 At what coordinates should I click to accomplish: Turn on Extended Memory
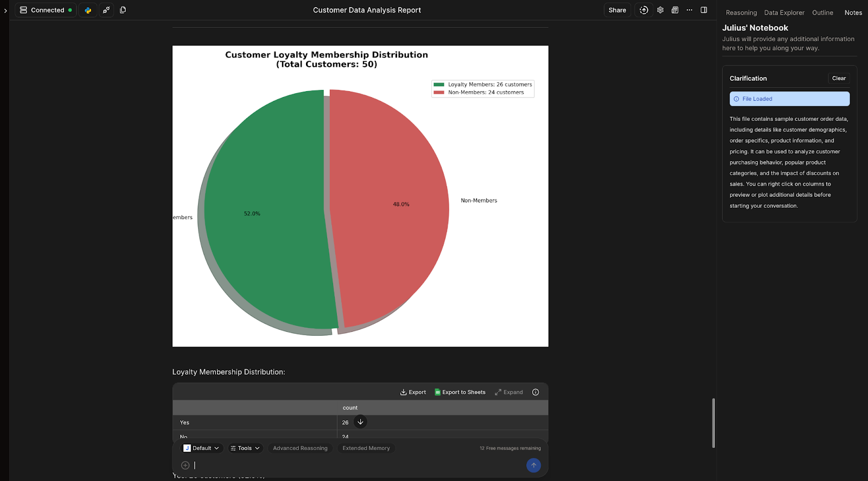tap(366, 448)
